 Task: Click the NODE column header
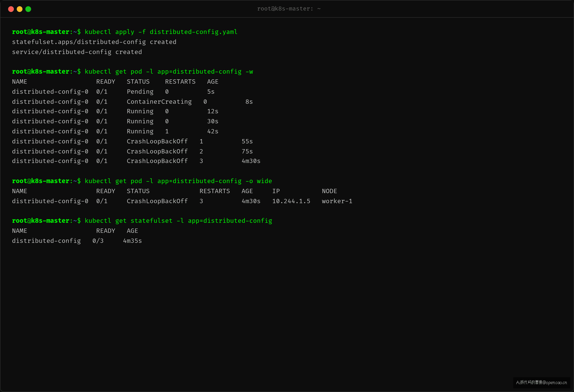click(330, 191)
